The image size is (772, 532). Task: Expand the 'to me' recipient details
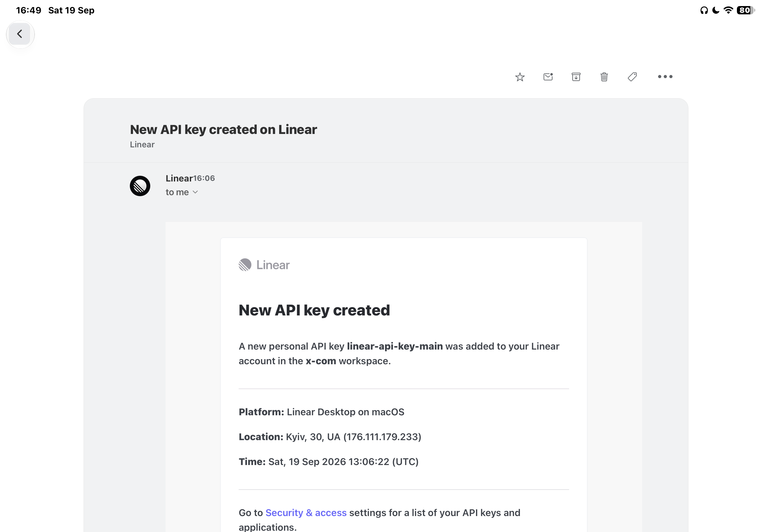[x=182, y=192]
